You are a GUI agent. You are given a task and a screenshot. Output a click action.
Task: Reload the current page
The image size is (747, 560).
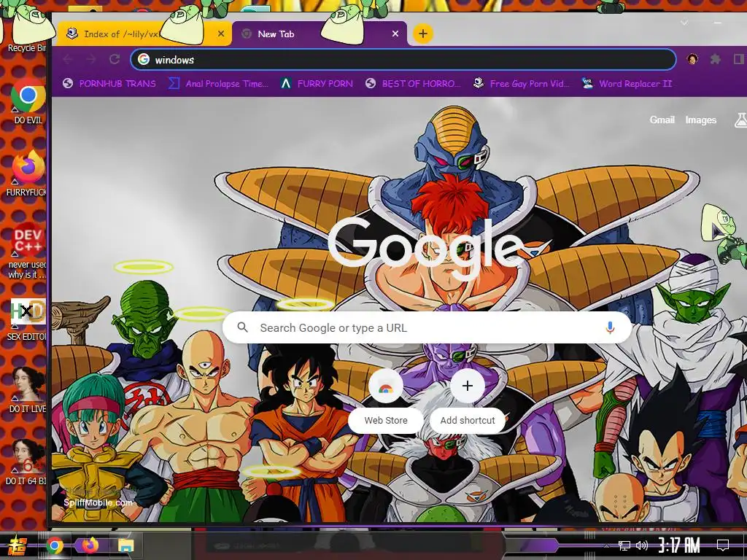[x=115, y=59]
